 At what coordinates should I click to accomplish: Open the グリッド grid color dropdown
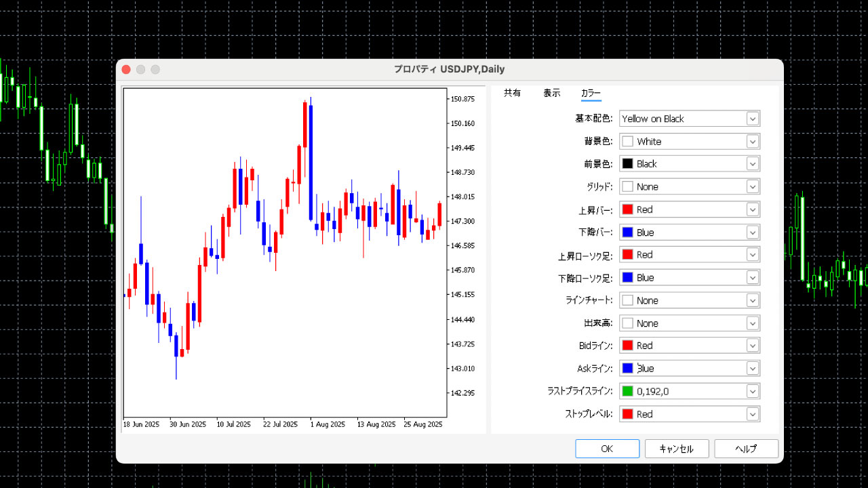coord(752,186)
